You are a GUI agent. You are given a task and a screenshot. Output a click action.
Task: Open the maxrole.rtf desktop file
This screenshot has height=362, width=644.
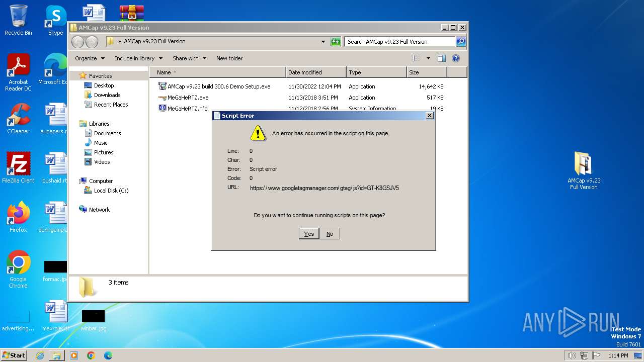click(x=55, y=316)
